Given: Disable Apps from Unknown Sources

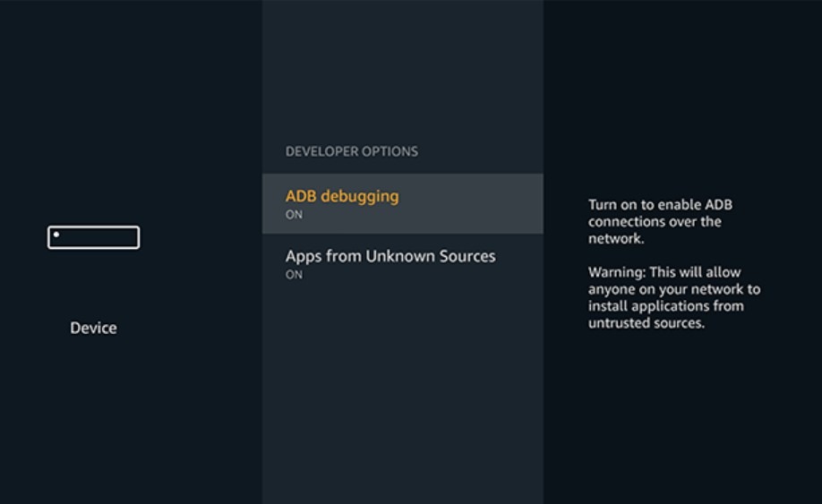Looking at the screenshot, I should coord(402,263).
